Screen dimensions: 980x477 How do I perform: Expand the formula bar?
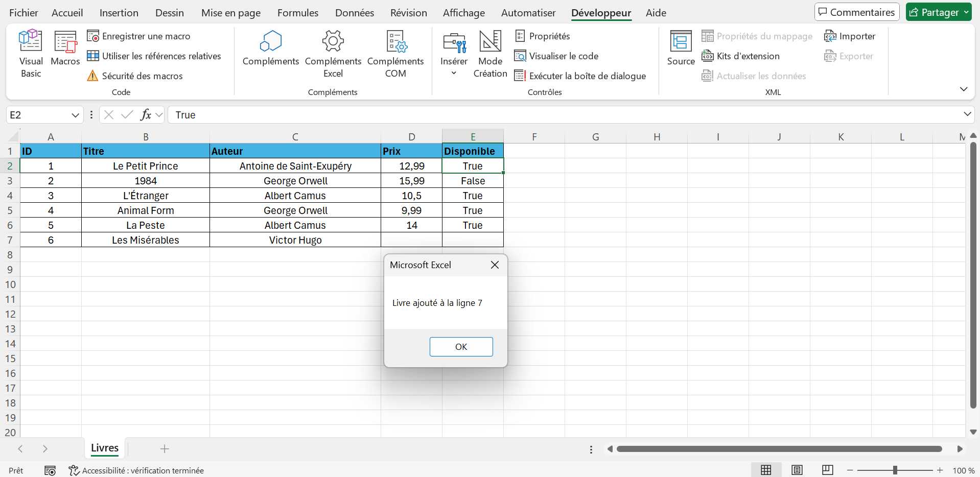967,114
